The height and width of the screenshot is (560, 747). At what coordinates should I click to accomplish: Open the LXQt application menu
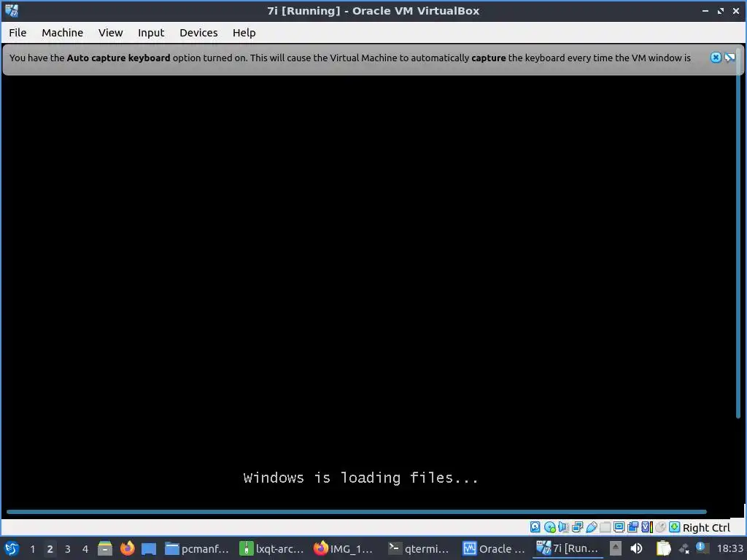(12, 548)
